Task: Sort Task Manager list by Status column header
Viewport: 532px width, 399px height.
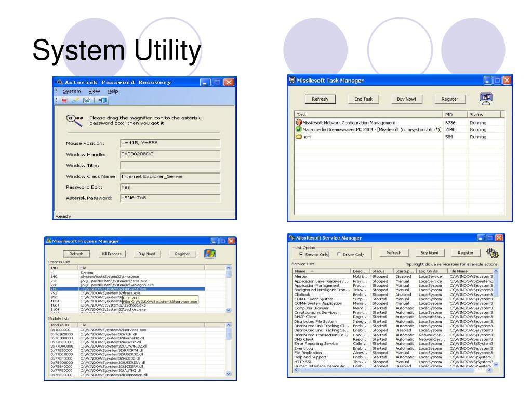Action: click(484, 115)
